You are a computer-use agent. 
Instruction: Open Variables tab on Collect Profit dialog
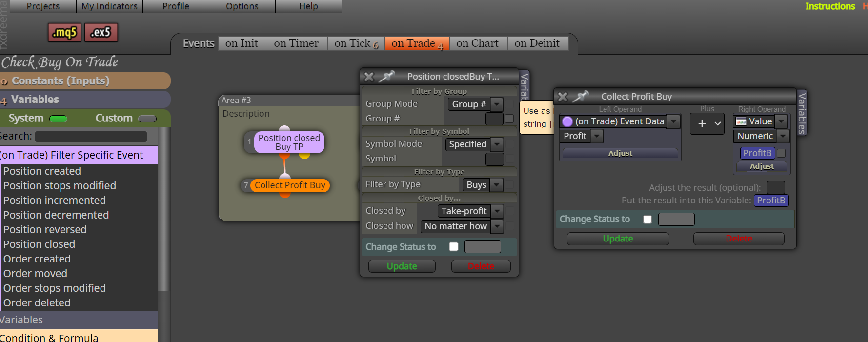pyautogui.click(x=802, y=113)
